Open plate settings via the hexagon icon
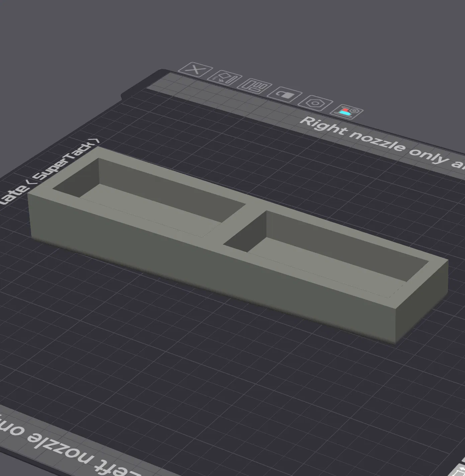This screenshot has height=476, width=465. click(315, 103)
